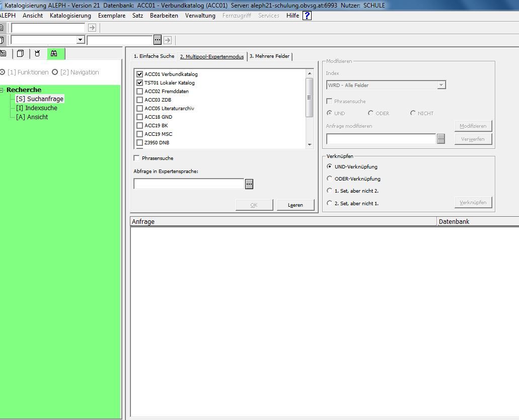
Task: Expand the WRD - Alle Felder index dropdown
Action: tap(441, 86)
